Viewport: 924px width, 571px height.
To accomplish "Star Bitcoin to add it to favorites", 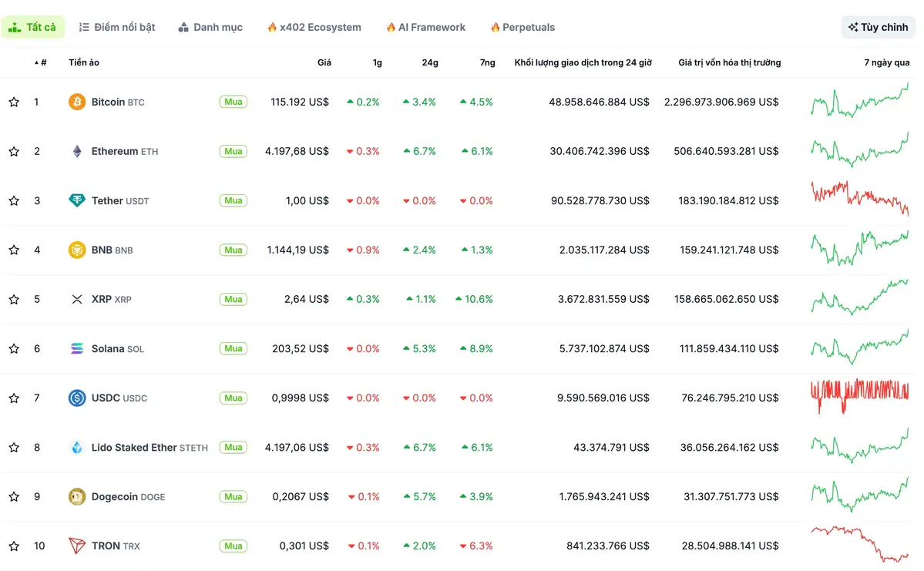I will click(x=13, y=101).
